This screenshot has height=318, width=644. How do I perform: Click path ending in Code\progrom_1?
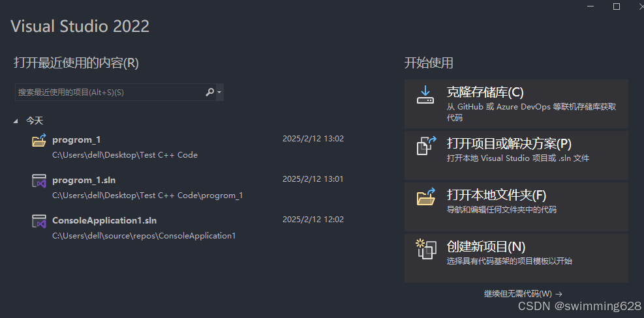tap(147, 195)
